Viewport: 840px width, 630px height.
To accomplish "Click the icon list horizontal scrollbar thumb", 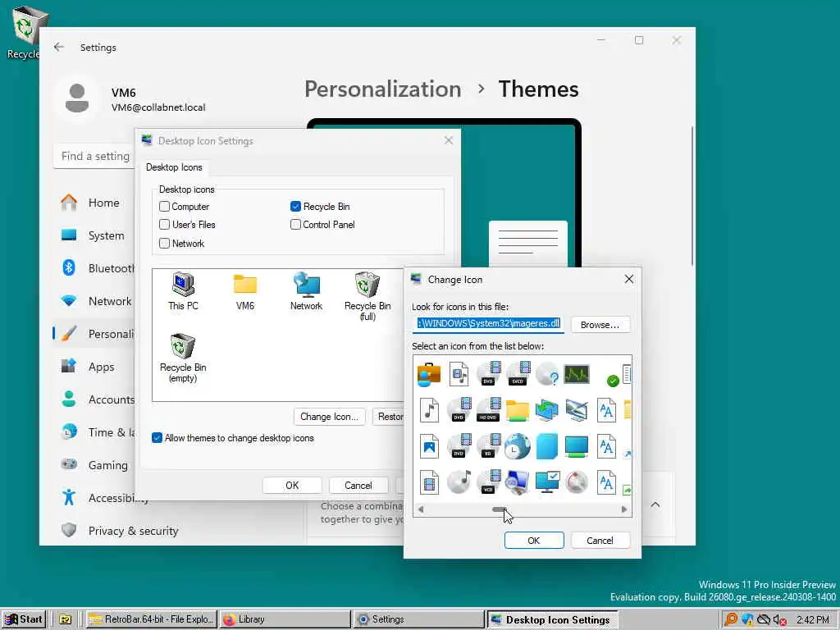I will (500, 509).
